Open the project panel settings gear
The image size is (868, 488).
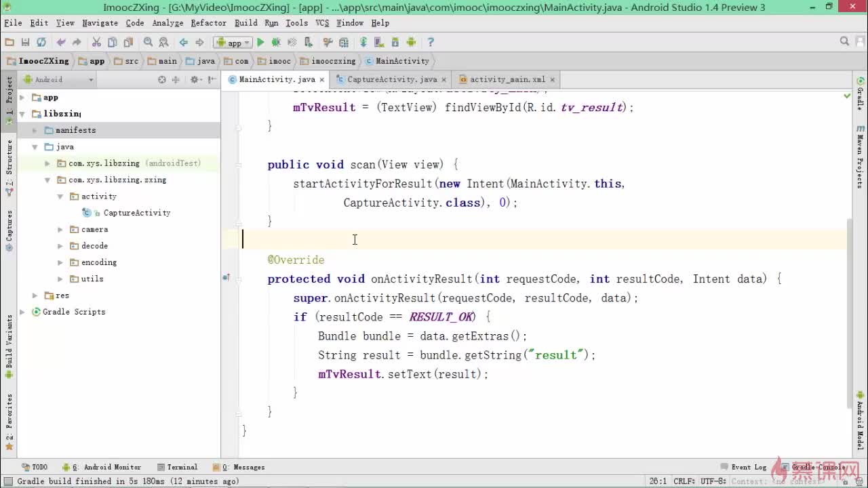coord(194,79)
